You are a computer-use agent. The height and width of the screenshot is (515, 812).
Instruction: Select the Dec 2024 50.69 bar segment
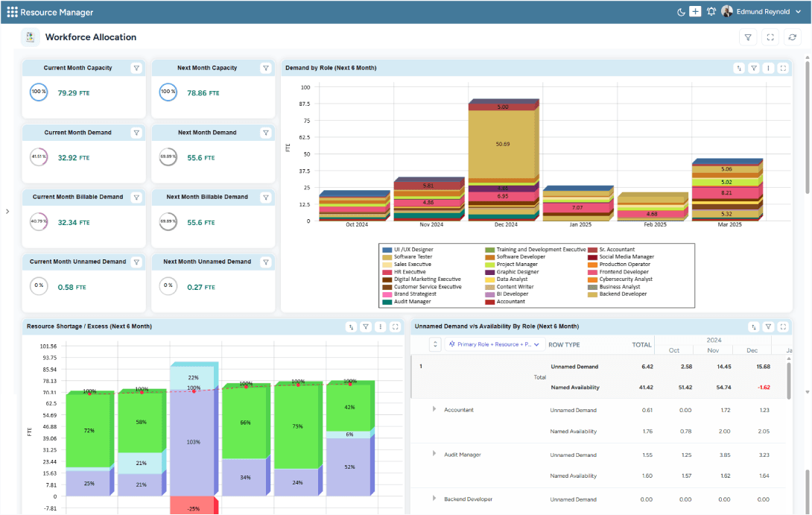pyautogui.click(x=503, y=145)
